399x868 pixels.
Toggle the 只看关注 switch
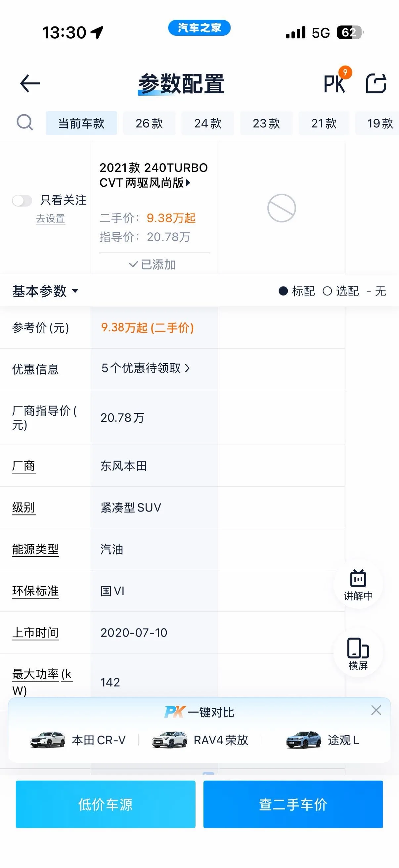(x=22, y=201)
